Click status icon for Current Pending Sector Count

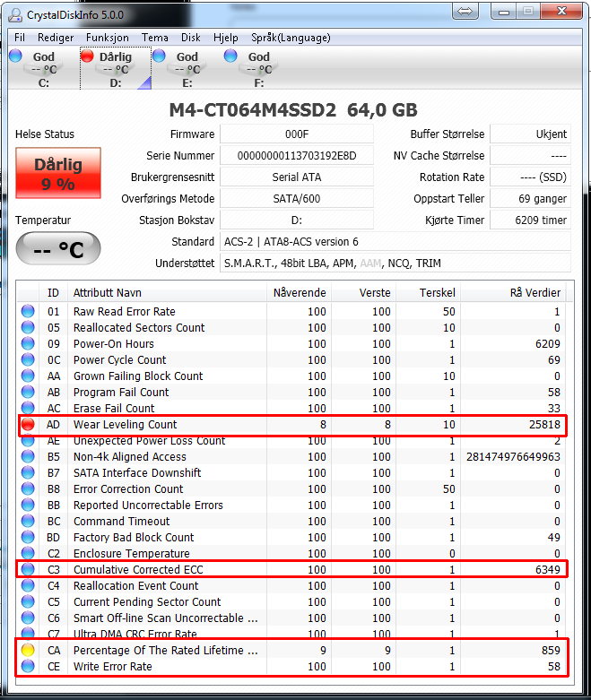click(x=28, y=601)
